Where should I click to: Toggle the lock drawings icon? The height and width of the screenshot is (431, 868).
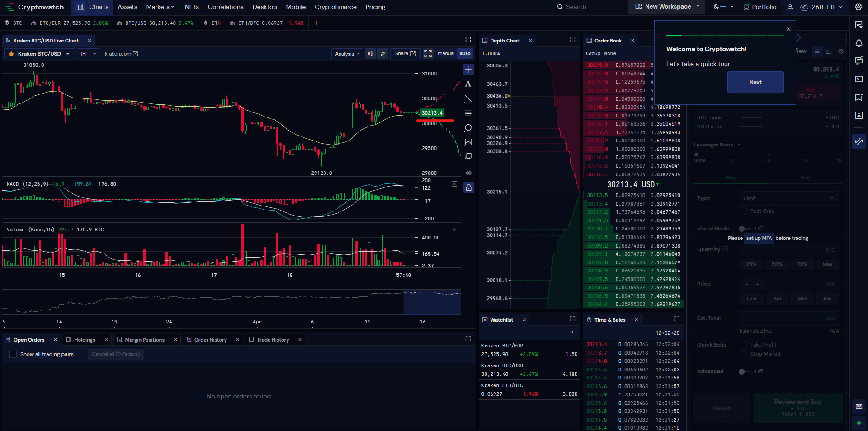(468, 187)
